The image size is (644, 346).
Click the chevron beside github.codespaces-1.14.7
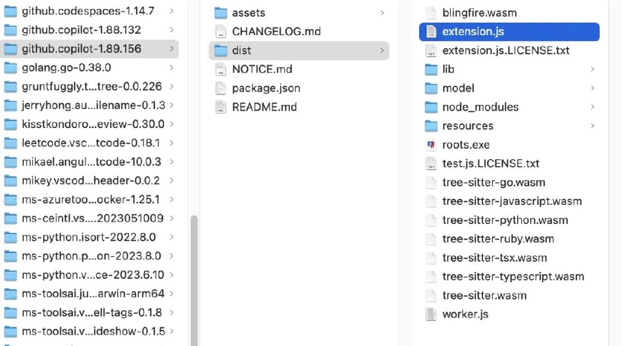point(171,11)
